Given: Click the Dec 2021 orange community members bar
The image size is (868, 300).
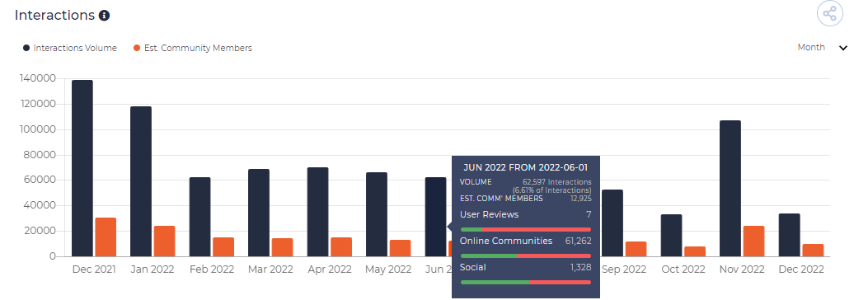Looking at the screenshot, I should point(106,237).
